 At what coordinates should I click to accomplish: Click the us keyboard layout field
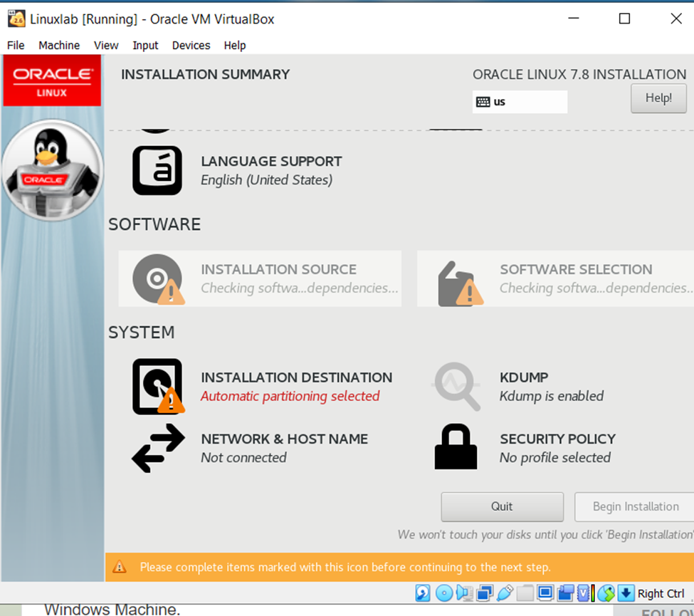point(520,102)
